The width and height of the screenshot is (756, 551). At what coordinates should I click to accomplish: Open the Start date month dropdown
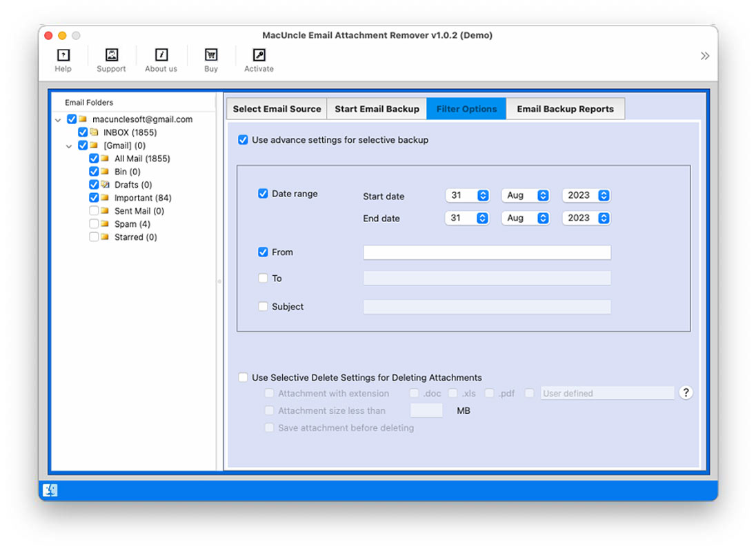click(526, 195)
